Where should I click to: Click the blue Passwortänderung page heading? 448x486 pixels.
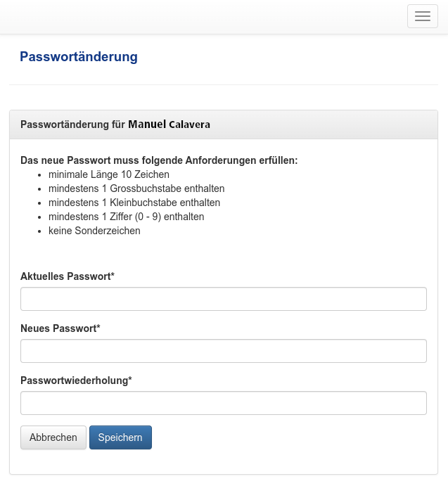coord(79,57)
